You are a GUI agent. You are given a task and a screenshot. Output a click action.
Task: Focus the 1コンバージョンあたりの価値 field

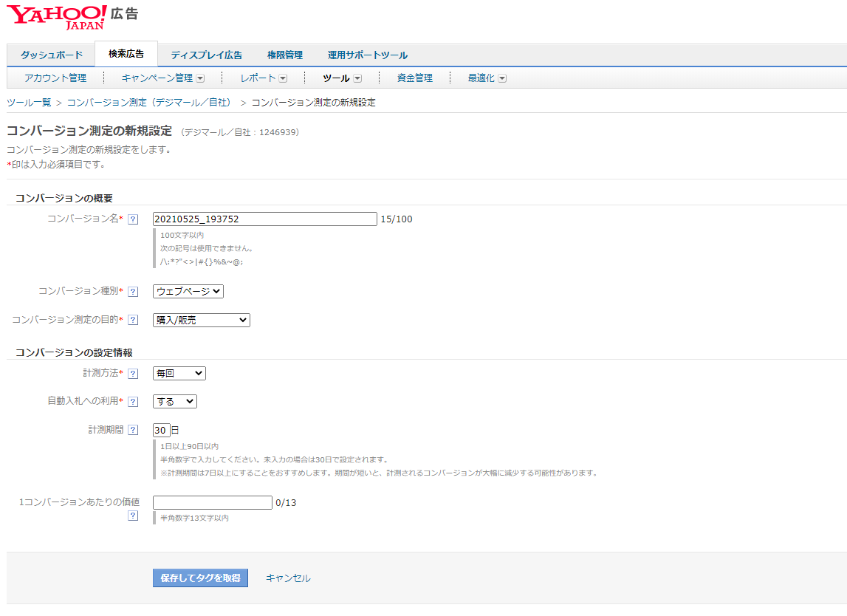point(212,502)
